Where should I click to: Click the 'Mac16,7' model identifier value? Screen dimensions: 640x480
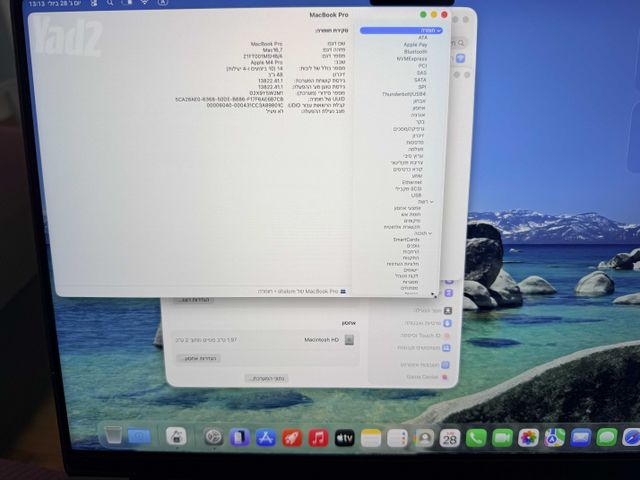[272, 50]
